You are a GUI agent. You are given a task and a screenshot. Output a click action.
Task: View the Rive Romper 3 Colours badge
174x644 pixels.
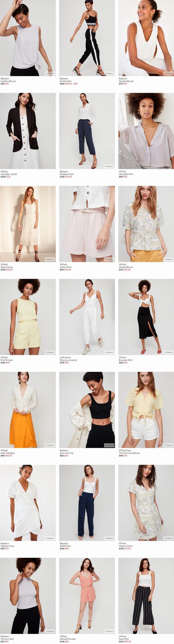50,352
